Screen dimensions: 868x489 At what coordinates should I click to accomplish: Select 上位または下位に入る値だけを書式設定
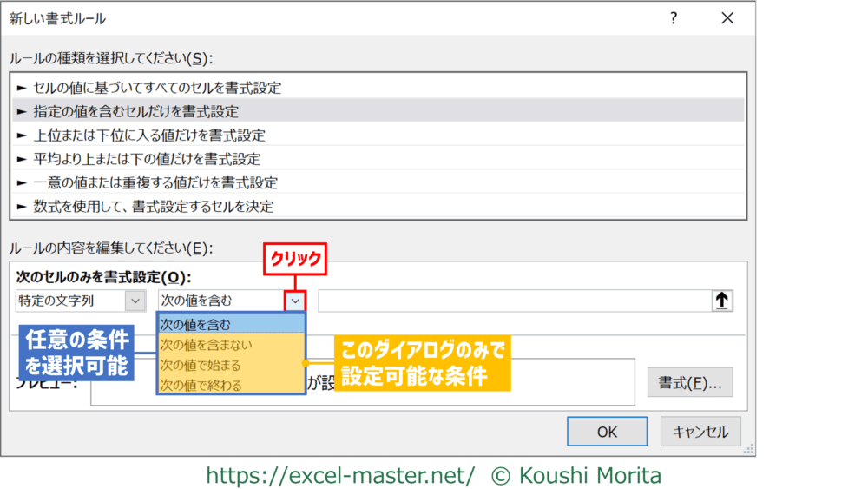pyautogui.click(x=148, y=135)
